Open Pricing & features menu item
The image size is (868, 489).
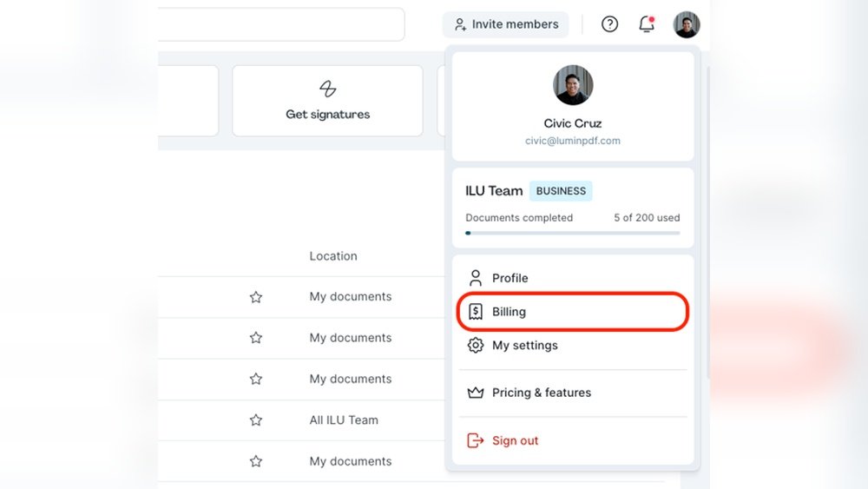tap(572, 393)
